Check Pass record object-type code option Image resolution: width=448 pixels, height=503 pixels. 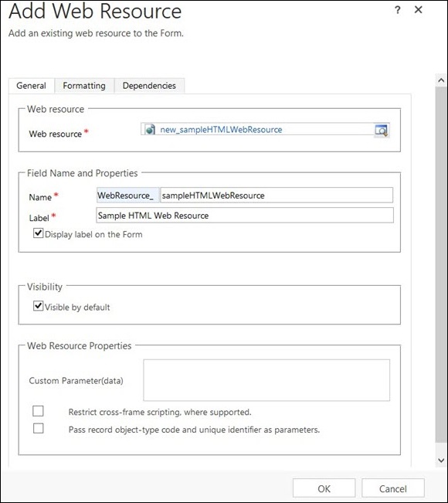38,428
